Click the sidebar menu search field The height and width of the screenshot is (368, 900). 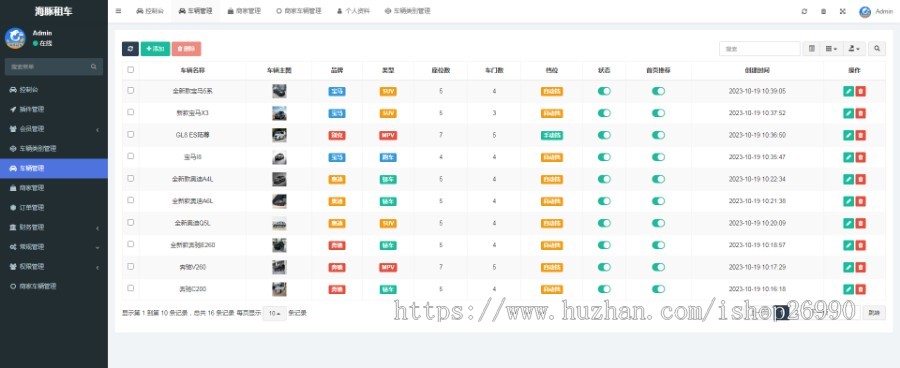[x=54, y=67]
